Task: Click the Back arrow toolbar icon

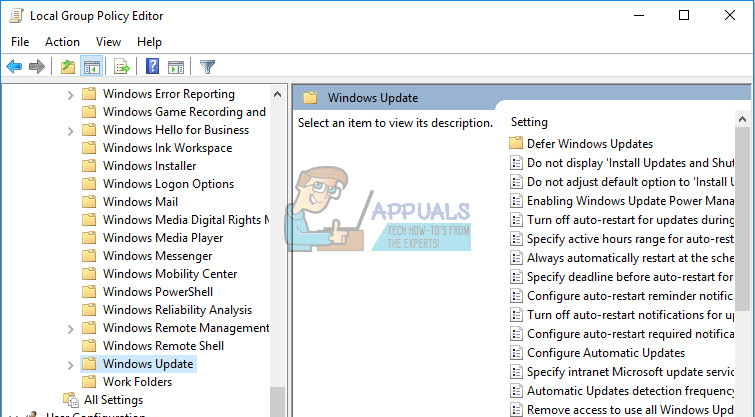Action: (14, 66)
